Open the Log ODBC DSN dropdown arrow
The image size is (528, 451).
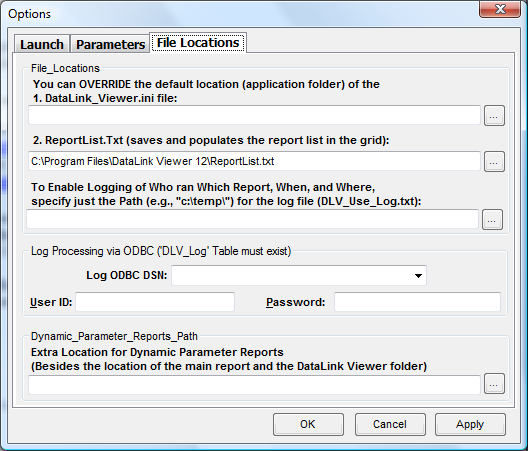[x=418, y=276]
